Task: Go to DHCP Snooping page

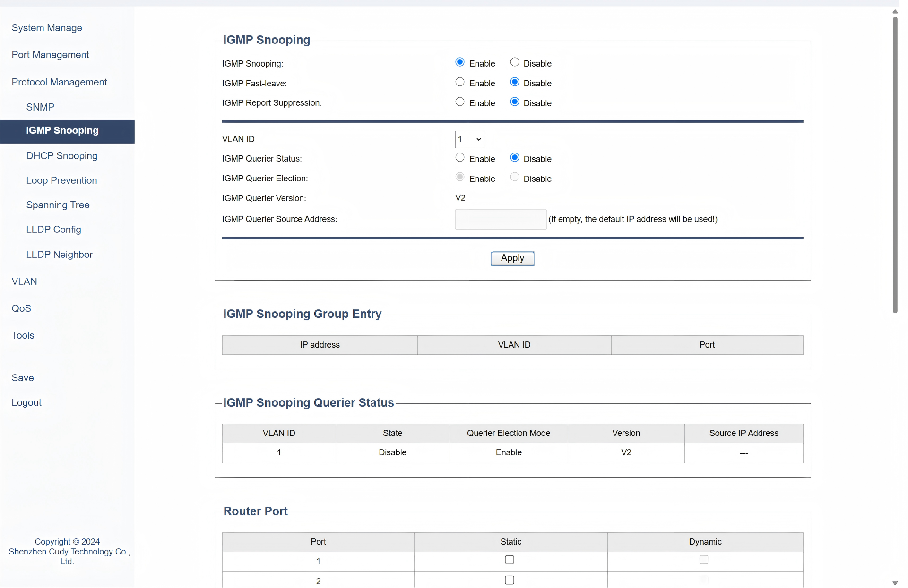Action: tap(61, 156)
